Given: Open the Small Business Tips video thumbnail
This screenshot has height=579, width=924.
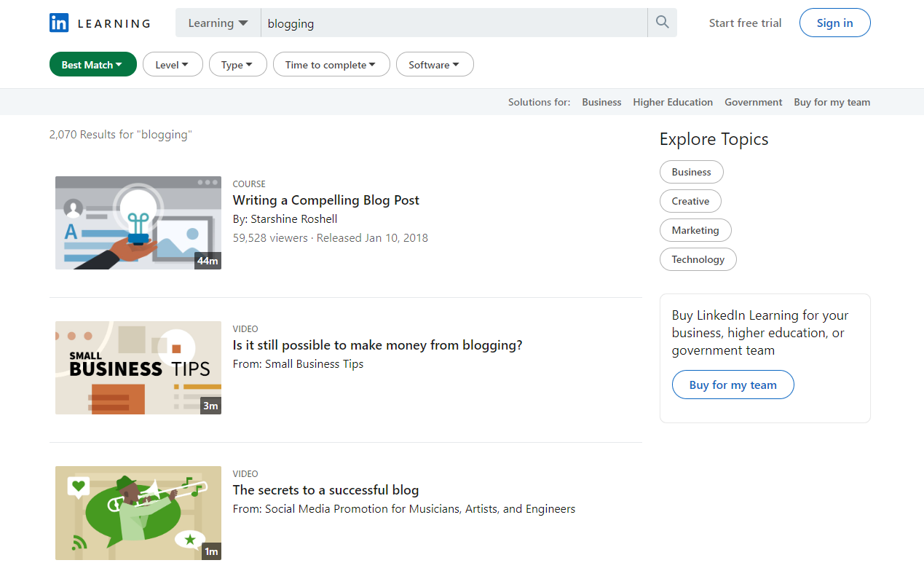Looking at the screenshot, I should (138, 368).
